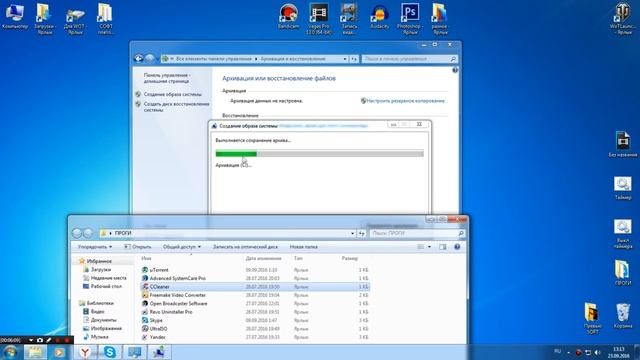The image size is (640, 360).
Task: Open Control Panel address bar history dropdown
Action: [x=345, y=59]
